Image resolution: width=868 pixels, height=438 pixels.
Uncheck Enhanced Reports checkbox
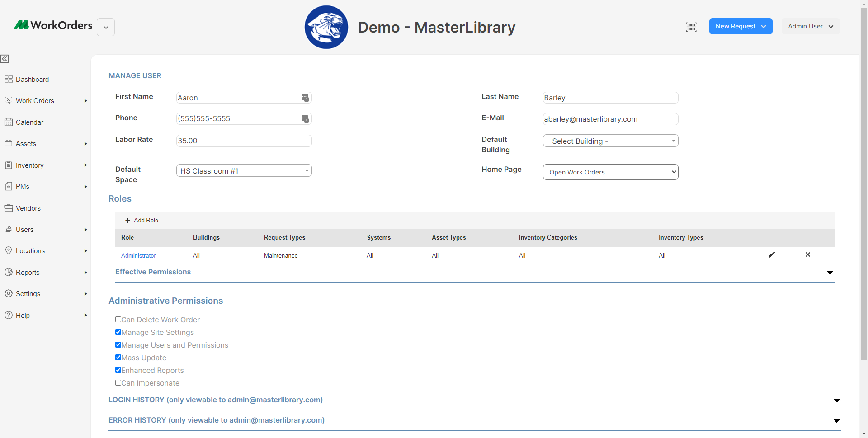click(118, 370)
